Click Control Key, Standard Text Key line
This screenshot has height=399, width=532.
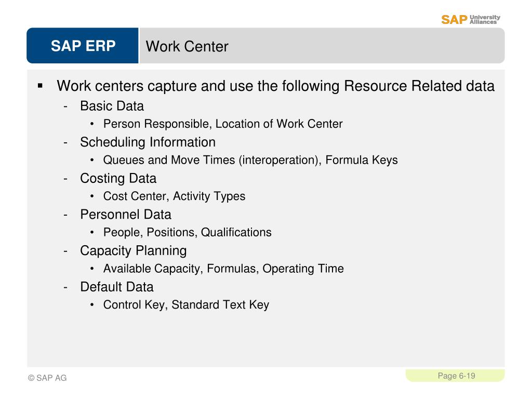point(187,304)
